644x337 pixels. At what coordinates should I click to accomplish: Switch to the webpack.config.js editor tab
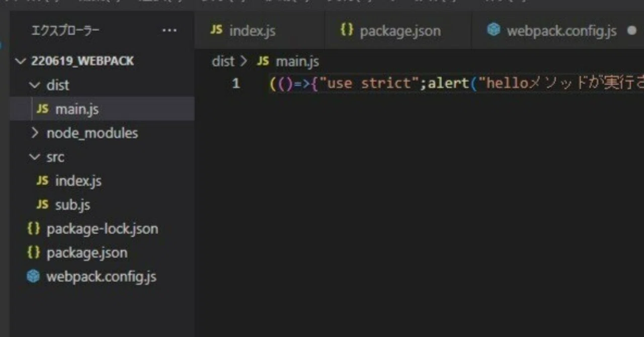(557, 31)
